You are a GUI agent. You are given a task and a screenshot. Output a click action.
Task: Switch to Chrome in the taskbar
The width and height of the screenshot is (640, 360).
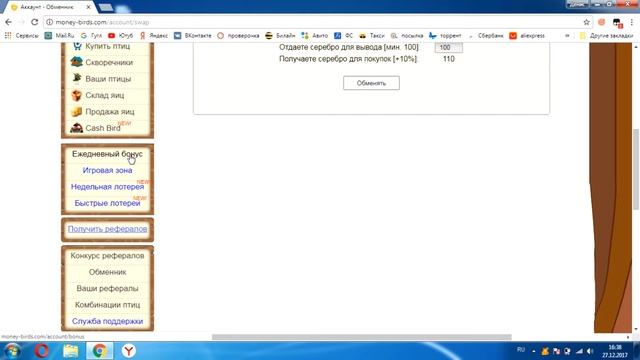[100, 351]
